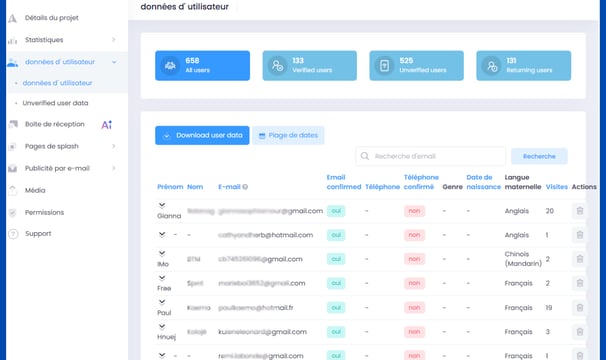Select the 525 Unverified users card
The width and height of the screenshot is (606, 360).
coord(416,65)
